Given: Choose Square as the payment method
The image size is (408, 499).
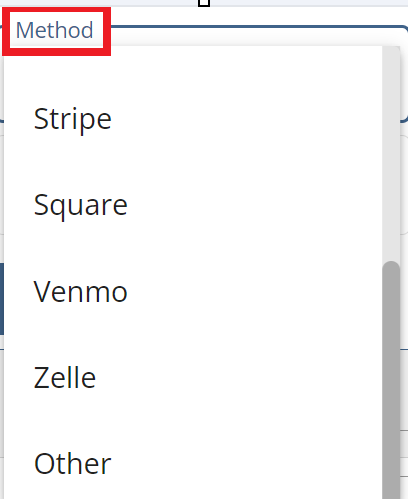Looking at the screenshot, I should pos(193,205).
